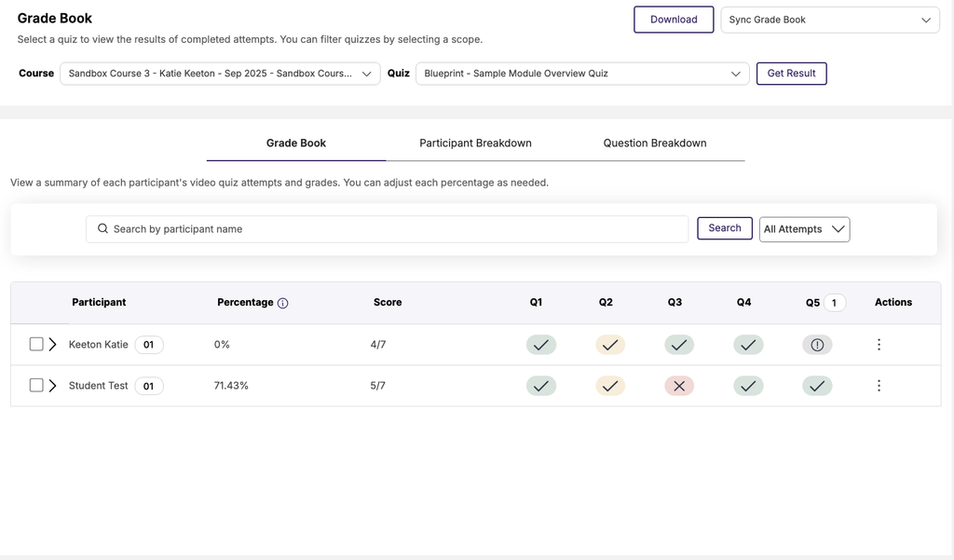954x560 pixels.
Task: Click the Student Test participant name
Action: click(99, 386)
